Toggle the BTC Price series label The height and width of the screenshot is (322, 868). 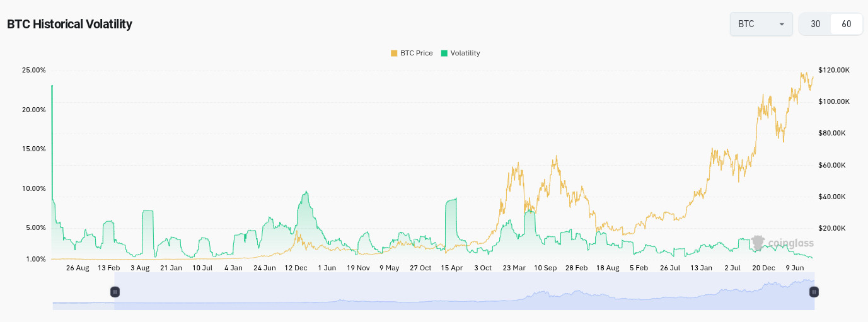click(416, 54)
